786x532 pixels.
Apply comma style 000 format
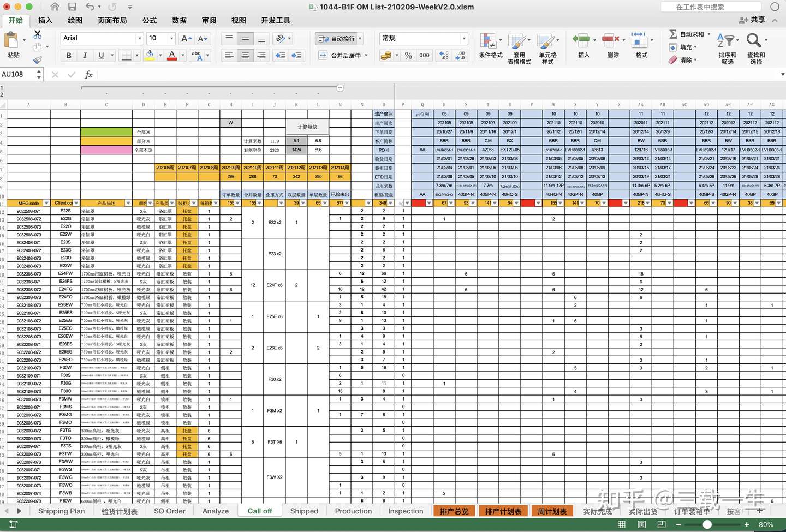[424, 55]
